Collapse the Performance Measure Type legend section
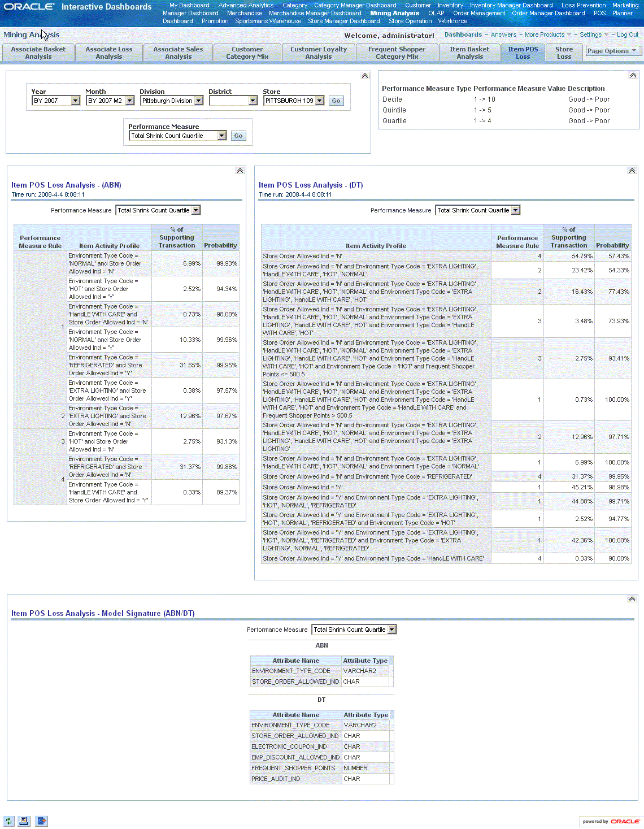Screen dimensions: 644x829 [x=633, y=76]
